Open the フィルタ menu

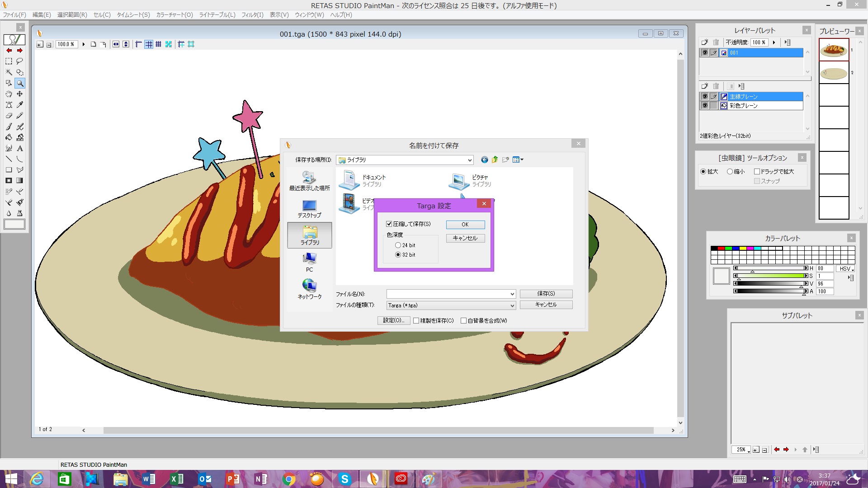252,15
